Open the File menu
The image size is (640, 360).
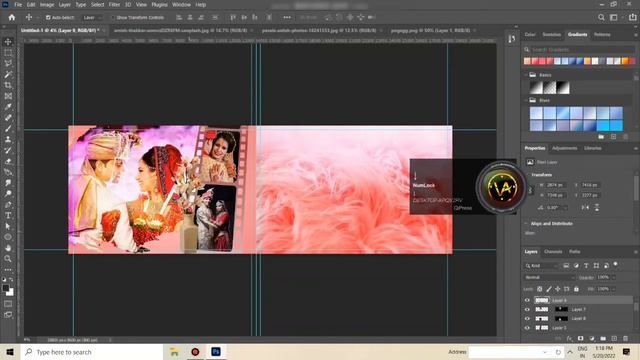coord(18,4)
